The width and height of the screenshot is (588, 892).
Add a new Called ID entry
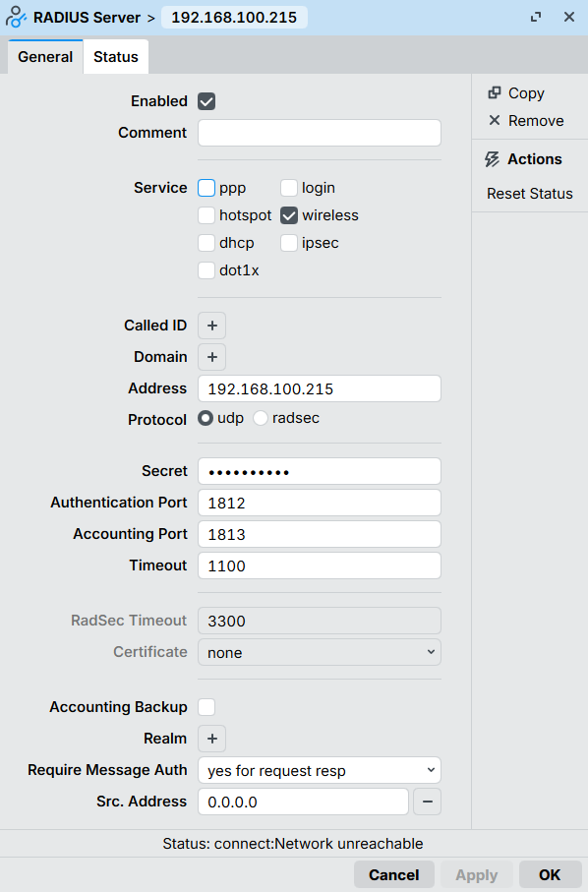(x=211, y=325)
